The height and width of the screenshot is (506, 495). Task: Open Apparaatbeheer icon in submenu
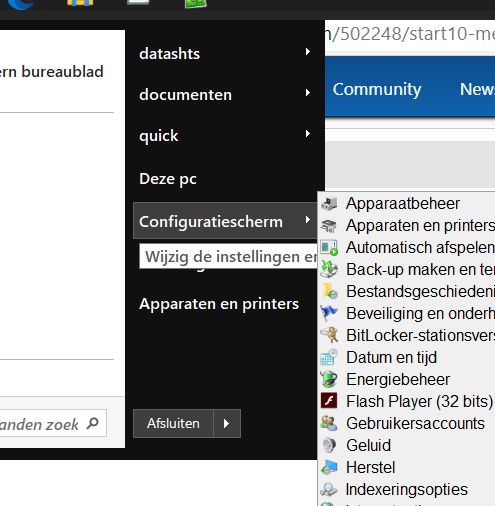329,204
